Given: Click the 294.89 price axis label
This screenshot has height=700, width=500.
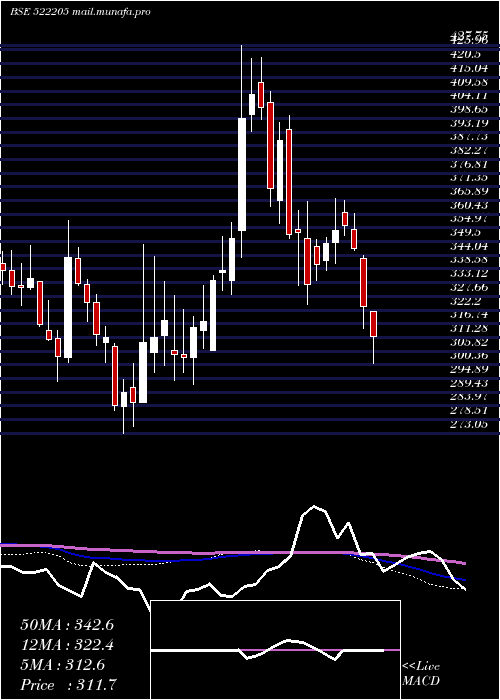Looking at the screenshot, I should coord(469,370).
